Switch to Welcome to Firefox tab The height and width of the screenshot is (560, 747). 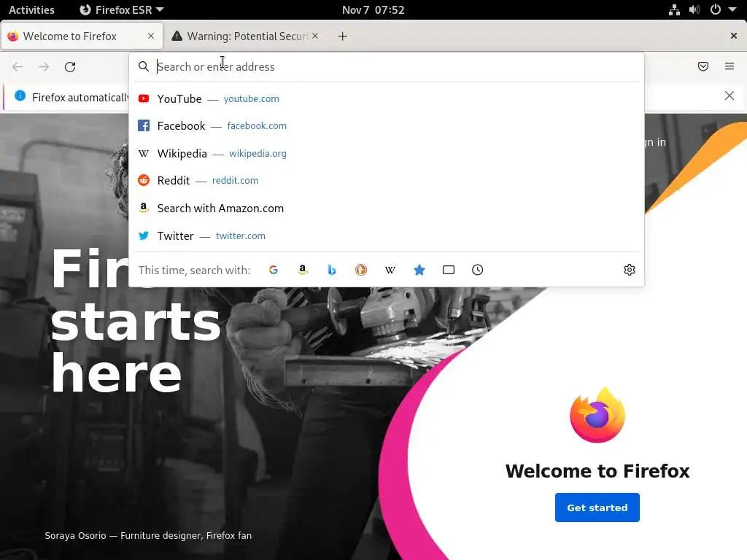point(82,36)
